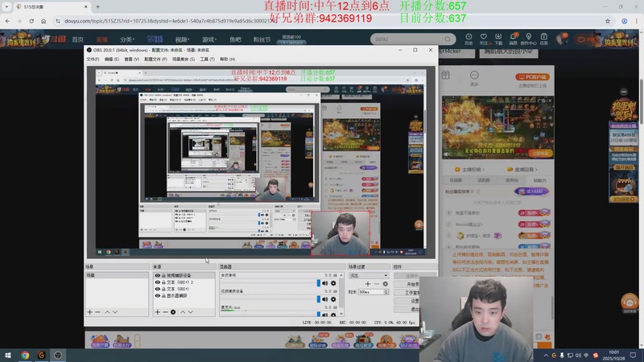Open Douyu 直播 nav link

coord(102,39)
